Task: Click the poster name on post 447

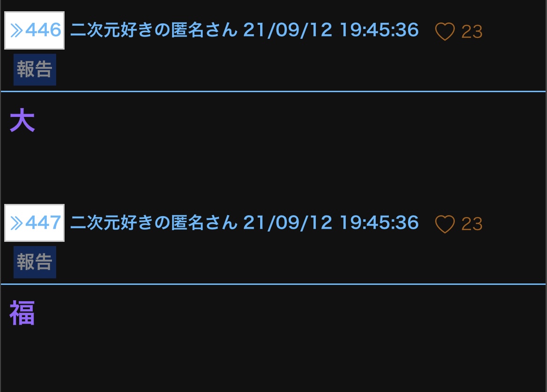Action: 154,223
